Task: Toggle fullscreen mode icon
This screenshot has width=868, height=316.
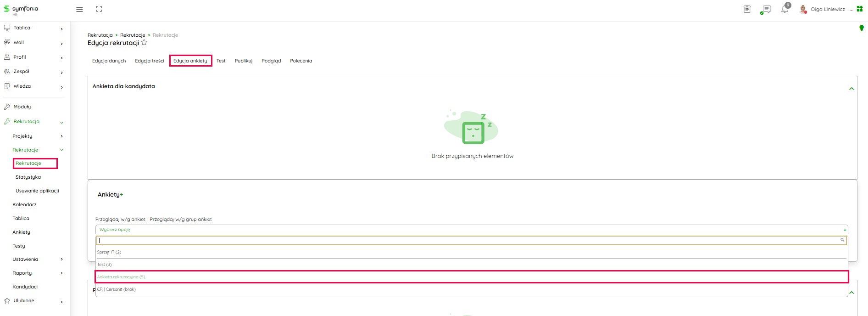Action: pyautogui.click(x=99, y=9)
